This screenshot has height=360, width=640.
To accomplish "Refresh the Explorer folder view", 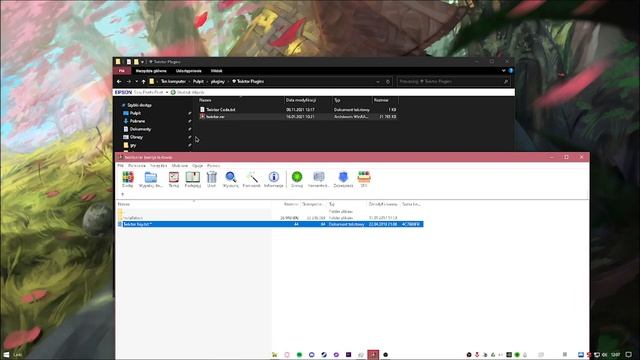I will coord(388,82).
